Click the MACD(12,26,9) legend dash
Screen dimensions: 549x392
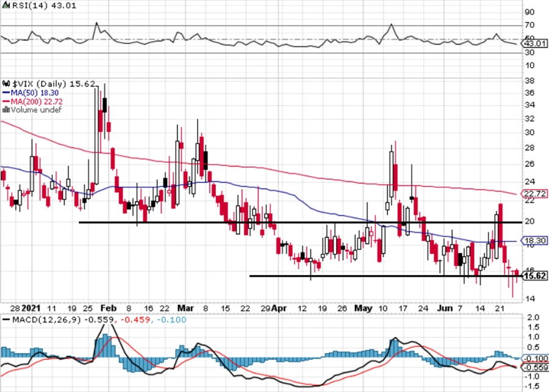[x=6, y=320]
